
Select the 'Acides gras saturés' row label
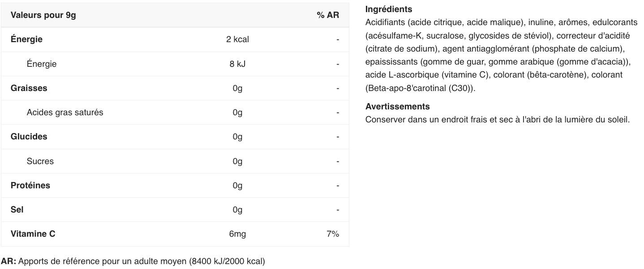65,113
